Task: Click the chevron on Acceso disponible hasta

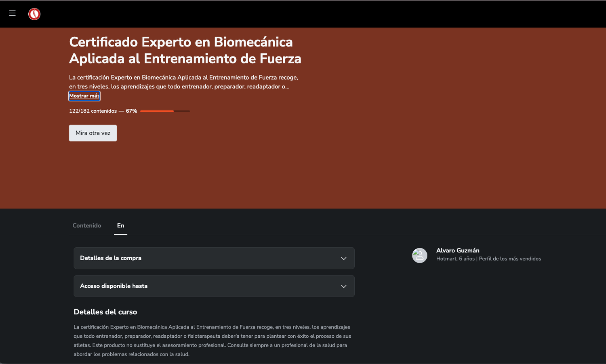Action: [344, 286]
